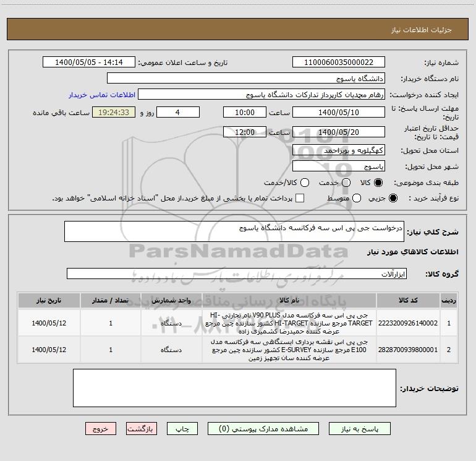Click the response deadline time 10:00 field

[245, 112]
